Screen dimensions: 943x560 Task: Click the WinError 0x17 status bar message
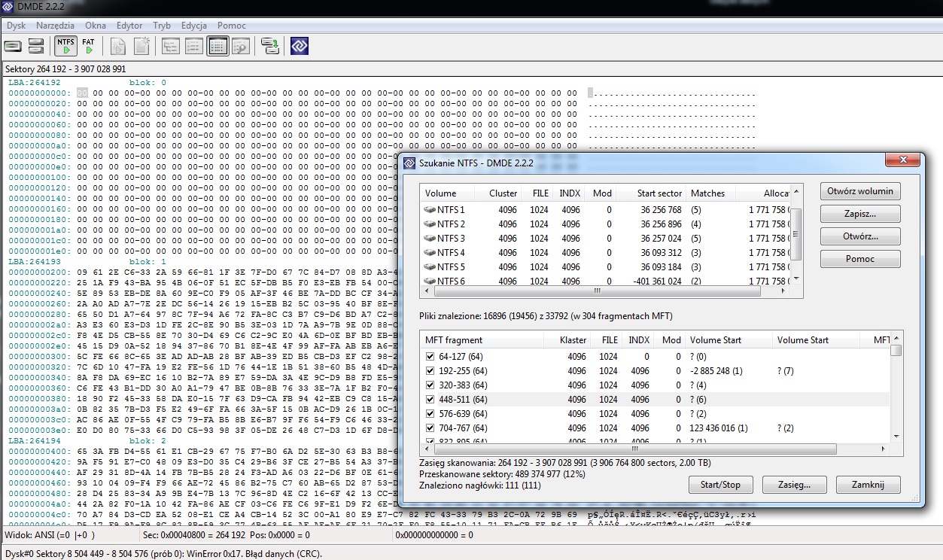(x=164, y=554)
